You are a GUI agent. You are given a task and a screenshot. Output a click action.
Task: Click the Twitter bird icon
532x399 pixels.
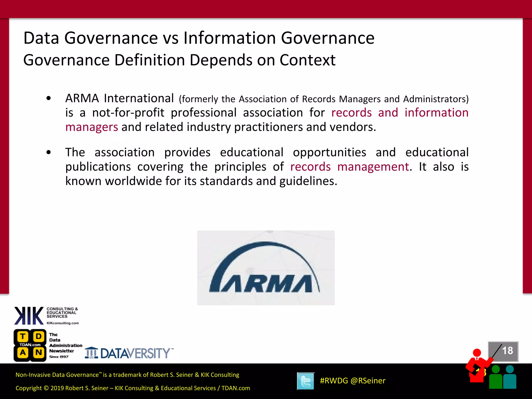click(x=305, y=381)
